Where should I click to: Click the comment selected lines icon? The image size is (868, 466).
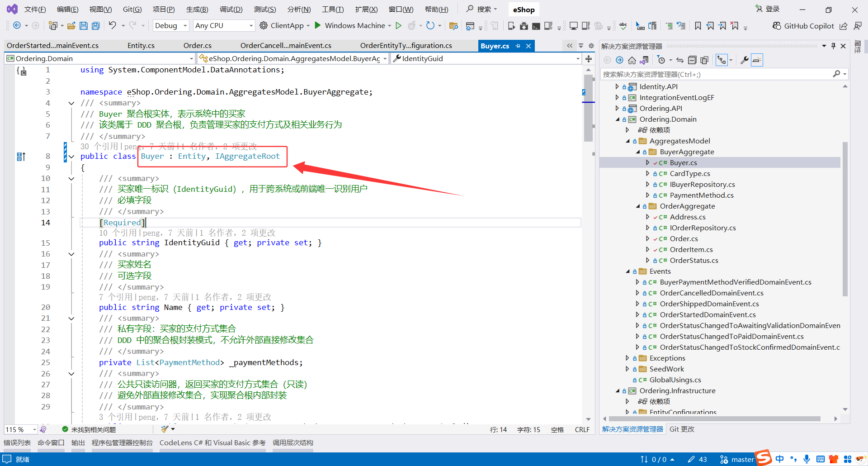click(x=669, y=26)
